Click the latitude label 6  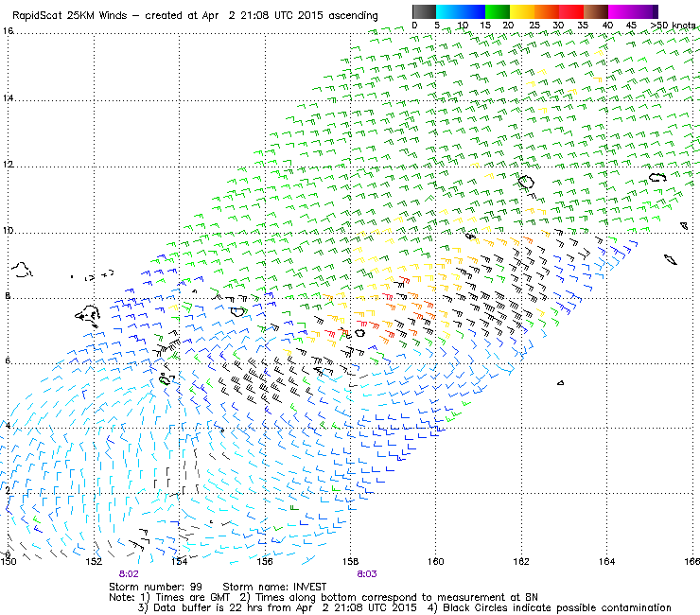point(8,360)
